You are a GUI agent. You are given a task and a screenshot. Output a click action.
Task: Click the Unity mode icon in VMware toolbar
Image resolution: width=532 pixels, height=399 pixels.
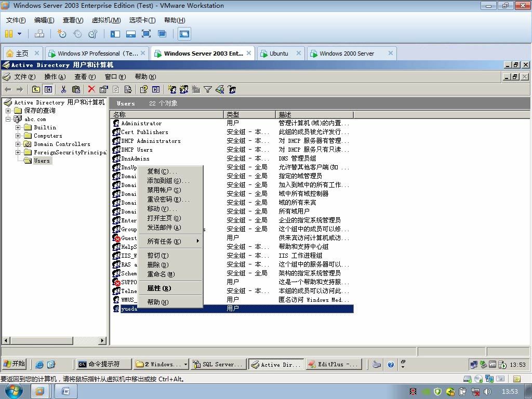(162, 34)
